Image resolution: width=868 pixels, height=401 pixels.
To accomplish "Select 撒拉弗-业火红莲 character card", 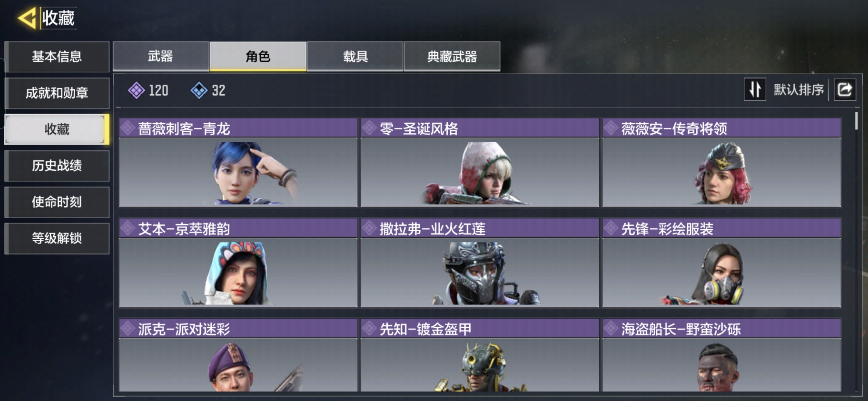I will (480, 263).
